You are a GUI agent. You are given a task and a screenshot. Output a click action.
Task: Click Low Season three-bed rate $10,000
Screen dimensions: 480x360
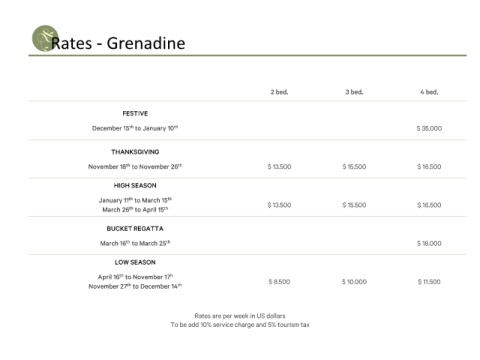point(354,282)
